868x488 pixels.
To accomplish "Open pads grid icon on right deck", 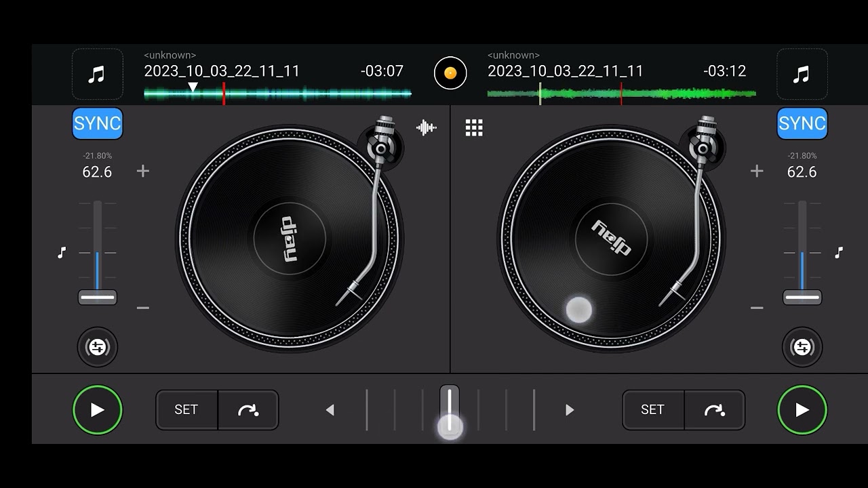I will (474, 127).
